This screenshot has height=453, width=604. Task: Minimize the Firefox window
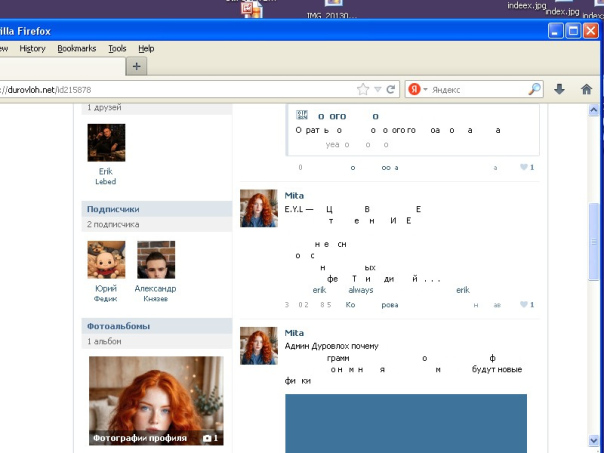[x=555, y=31]
